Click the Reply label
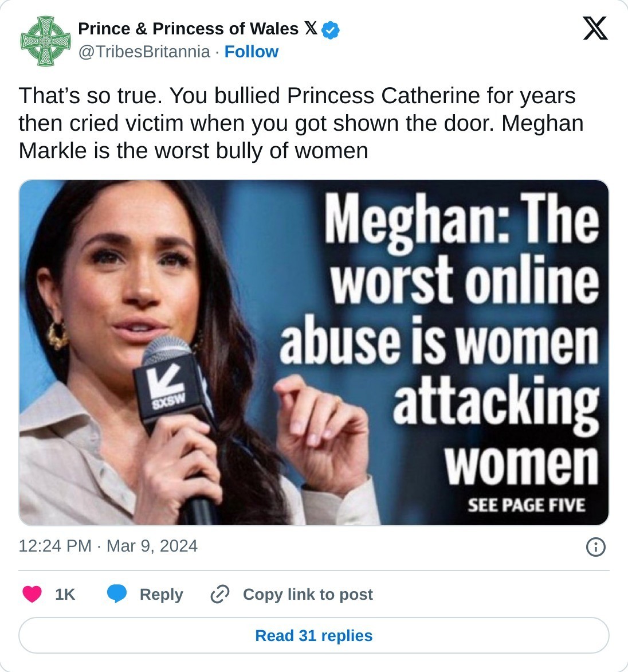 click(161, 595)
